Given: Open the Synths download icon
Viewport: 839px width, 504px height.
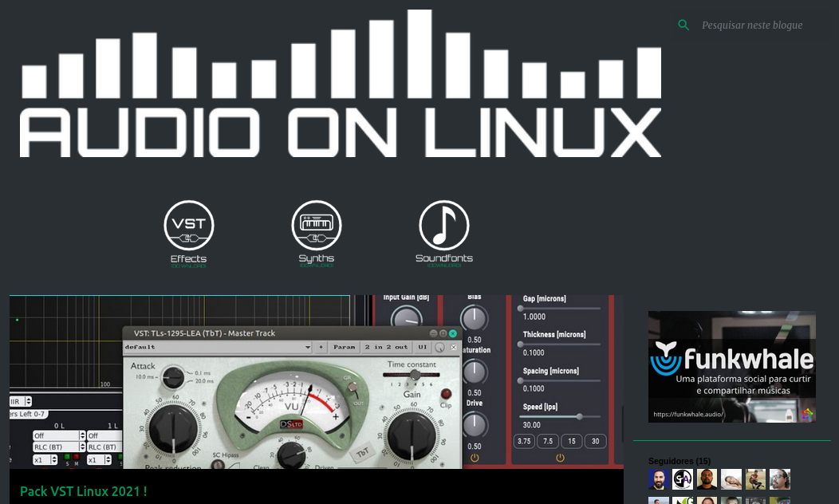Looking at the screenshot, I should click(x=317, y=234).
